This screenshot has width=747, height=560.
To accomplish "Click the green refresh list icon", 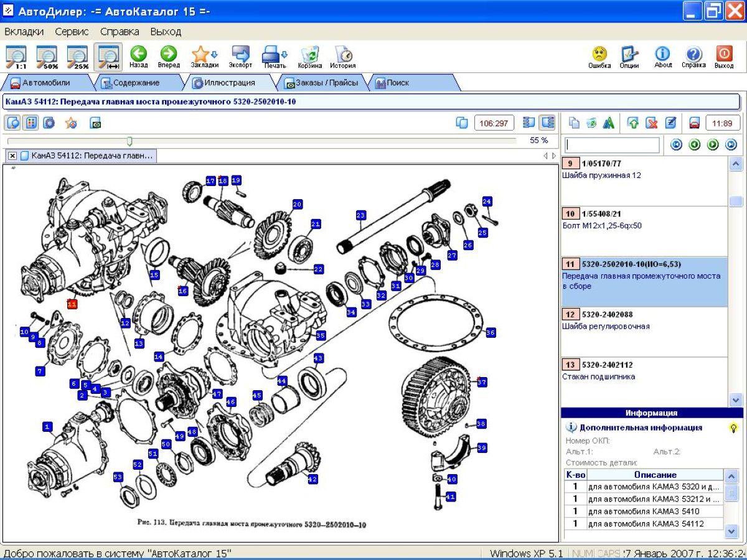I will [x=591, y=123].
